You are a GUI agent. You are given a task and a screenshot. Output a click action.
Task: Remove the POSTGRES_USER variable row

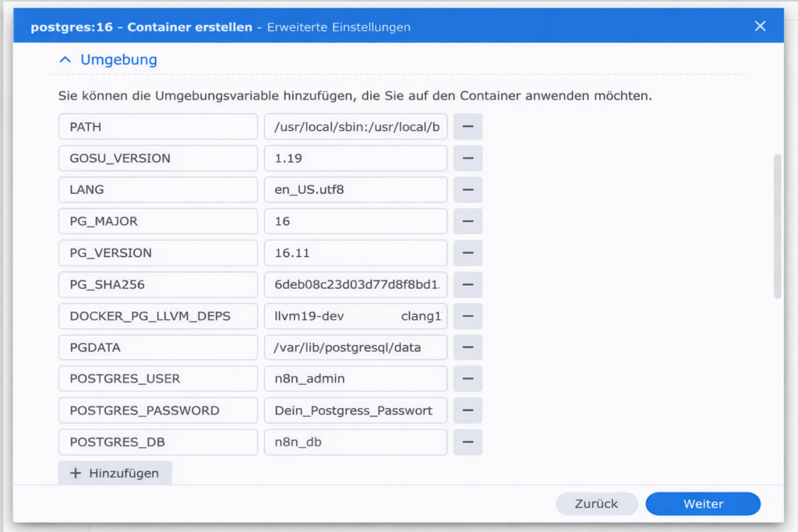click(x=468, y=379)
